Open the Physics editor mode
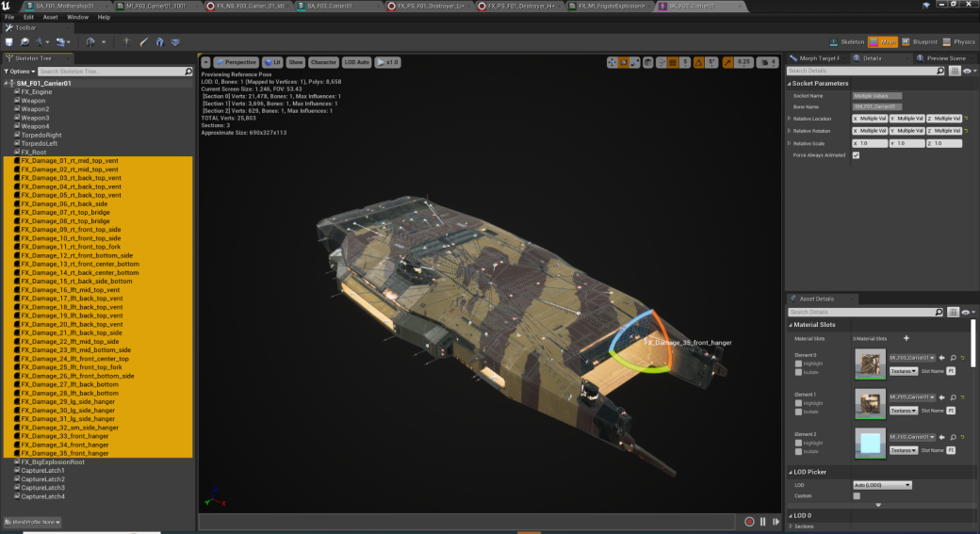 (957, 41)
